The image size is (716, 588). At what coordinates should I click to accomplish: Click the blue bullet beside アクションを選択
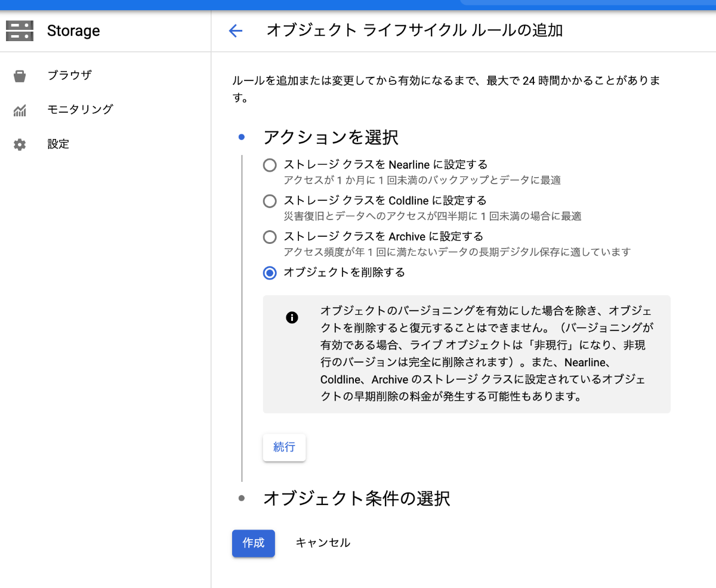click(x=242, y=137)
